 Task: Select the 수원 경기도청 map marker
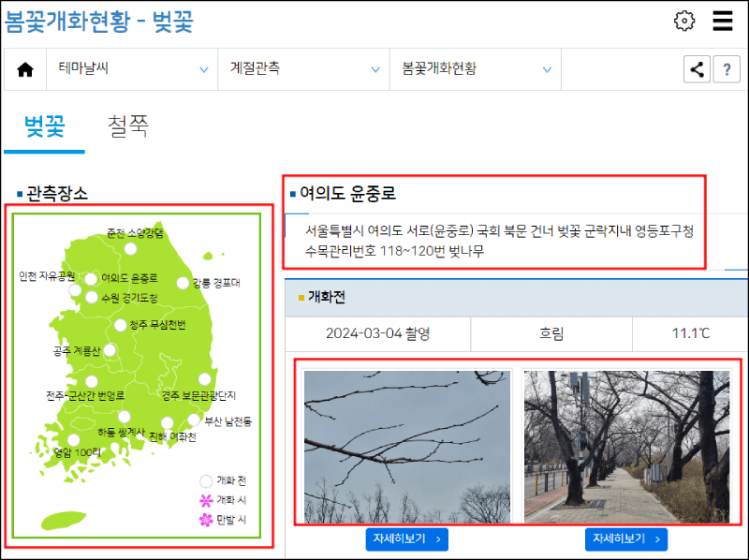pyautogui.click(x=92, y=297)
